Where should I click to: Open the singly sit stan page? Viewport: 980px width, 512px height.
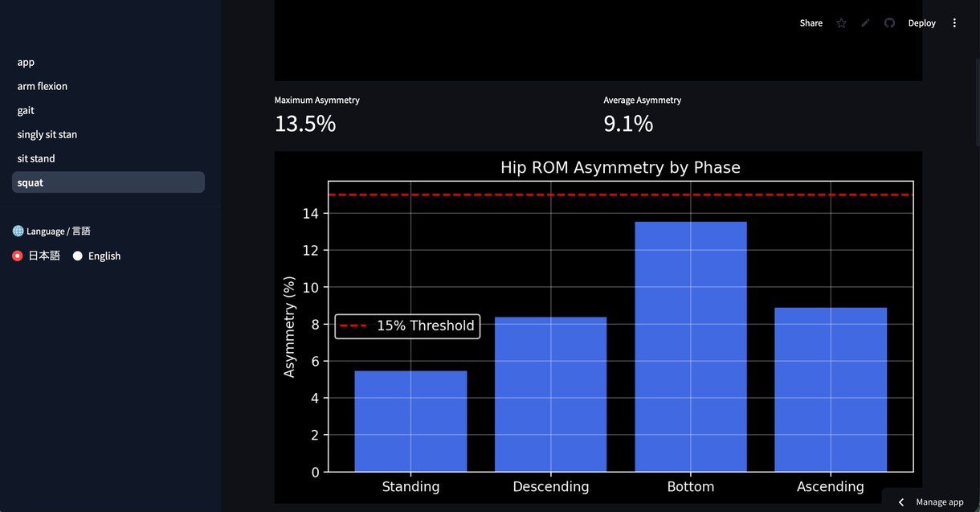(108, 134)
